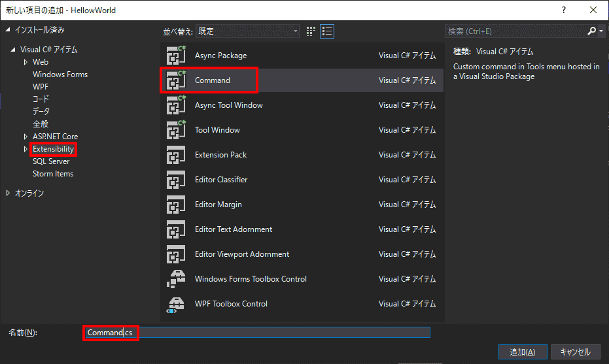Select the SQL Server category
Viewport: 609px width, 364px height.
51,161
